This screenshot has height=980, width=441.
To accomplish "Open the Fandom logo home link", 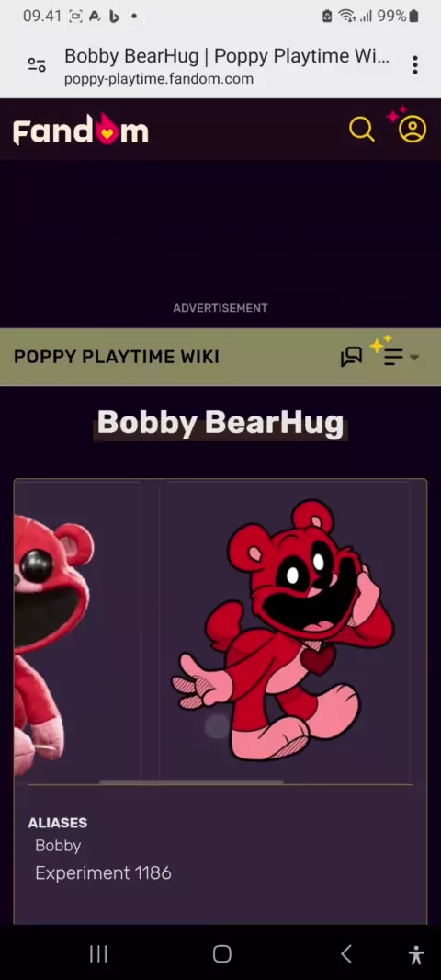I will coord(81,130).
